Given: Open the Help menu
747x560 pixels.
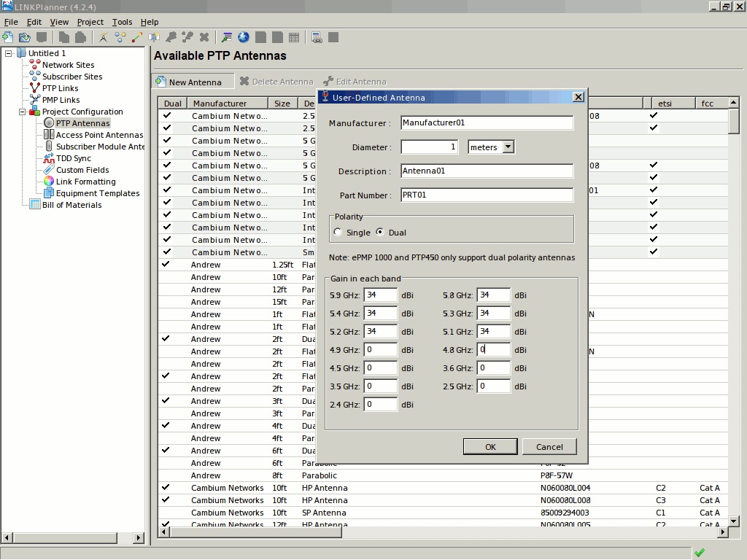Looking at the screenshot, I should click(150, 22).
